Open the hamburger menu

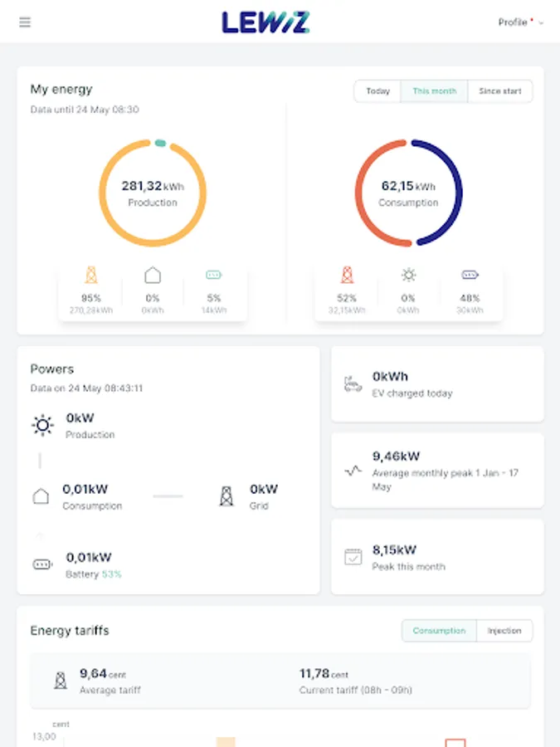click(x=25, y=22)
